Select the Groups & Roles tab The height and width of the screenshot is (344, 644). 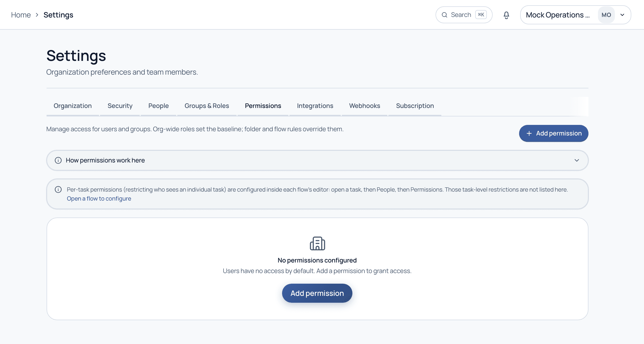(207, 106)
